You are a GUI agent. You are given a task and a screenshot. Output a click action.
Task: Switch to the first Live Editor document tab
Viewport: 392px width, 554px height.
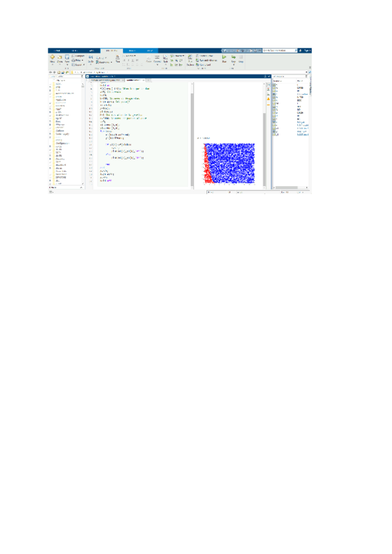106,80
